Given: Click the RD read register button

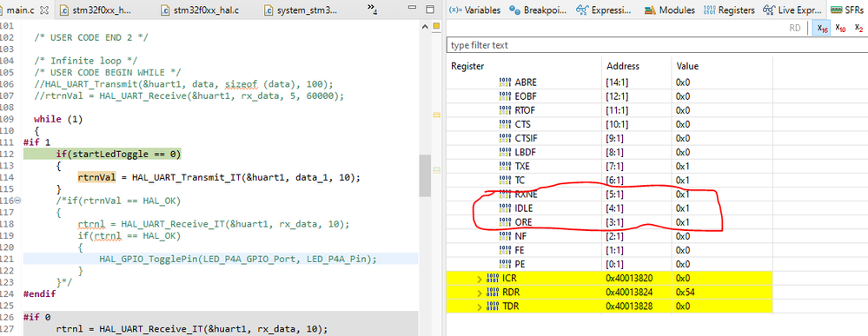Looking at the screenshot, I should point(795,29).
